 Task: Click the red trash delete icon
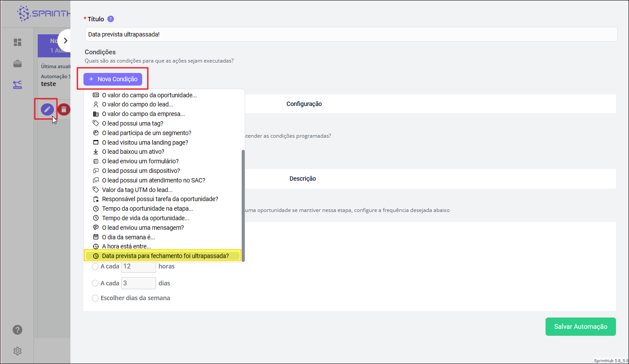(x=64, y=109)
